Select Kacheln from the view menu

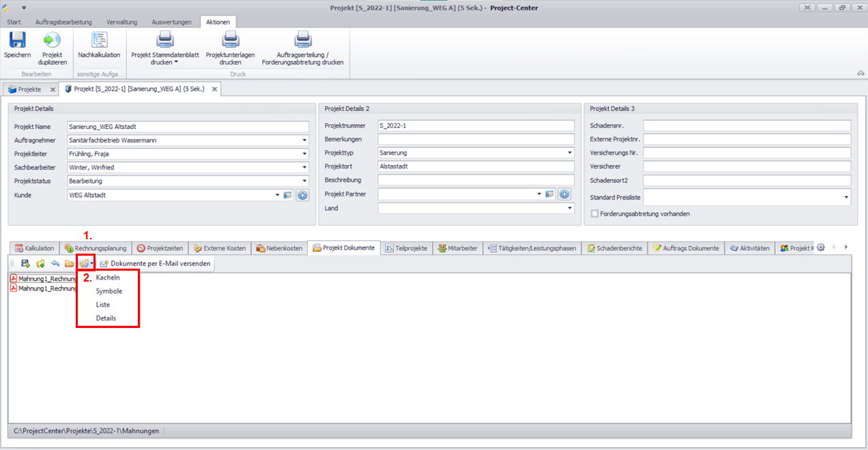[108, 277]
